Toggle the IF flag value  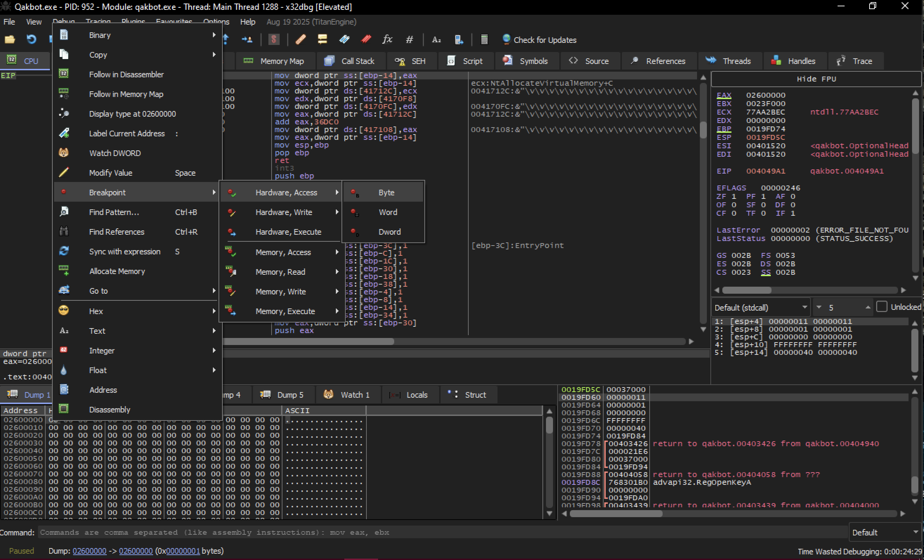tap(793, 213)
